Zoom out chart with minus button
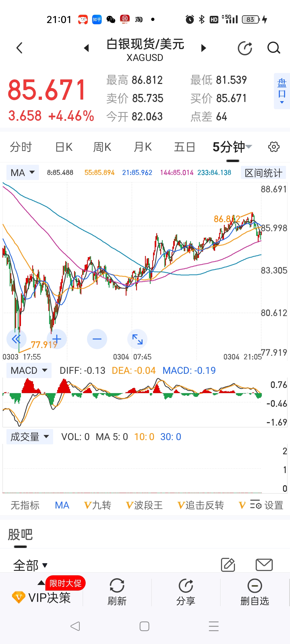 tap(97, 339)
